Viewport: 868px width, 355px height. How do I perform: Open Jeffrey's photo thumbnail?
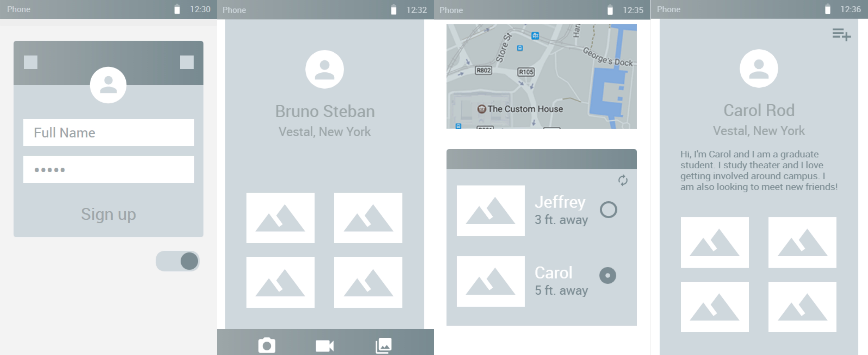coord(490,210)
